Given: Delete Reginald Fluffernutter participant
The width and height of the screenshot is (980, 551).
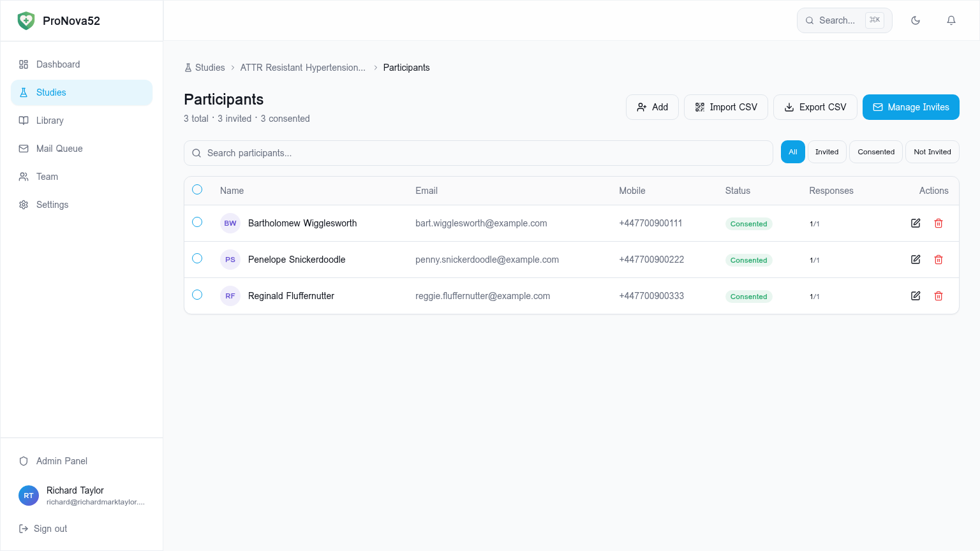Looking at the screenshot, I should [x=939, y=296].
